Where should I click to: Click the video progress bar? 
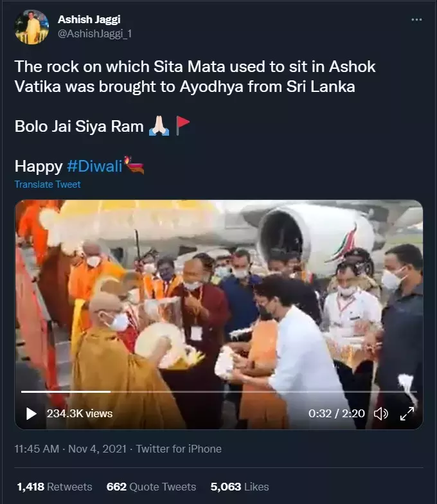[219, 392]
